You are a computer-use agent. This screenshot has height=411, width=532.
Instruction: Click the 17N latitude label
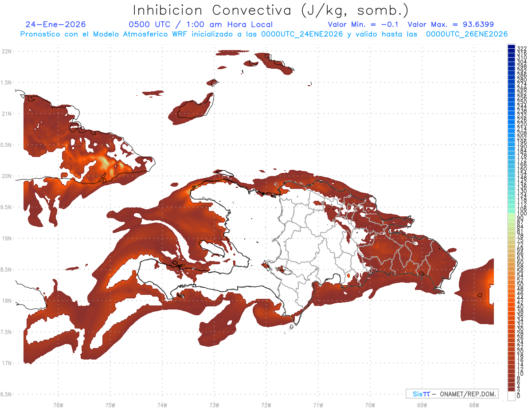pos(7,363)
